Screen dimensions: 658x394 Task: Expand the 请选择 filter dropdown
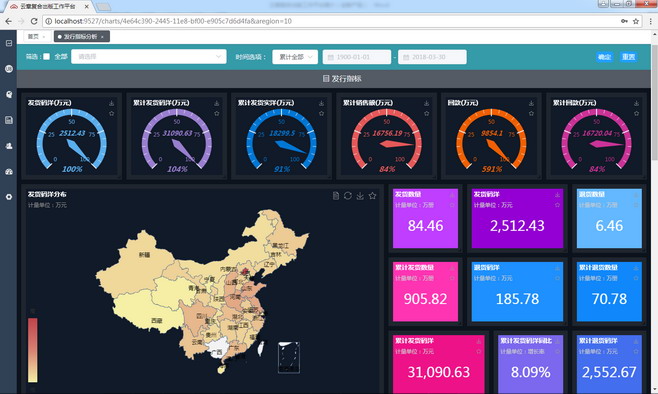[149, 57]
